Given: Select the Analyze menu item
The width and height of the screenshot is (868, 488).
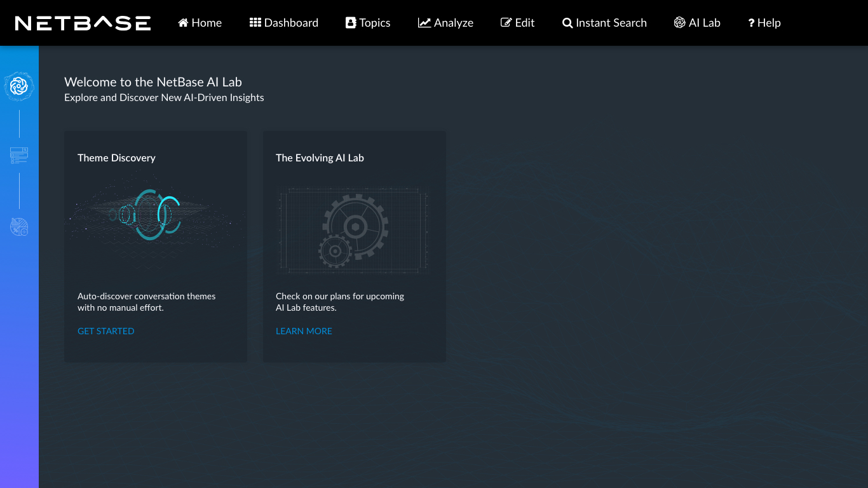Looking at the screenshot, I should [x=445, y=23].
